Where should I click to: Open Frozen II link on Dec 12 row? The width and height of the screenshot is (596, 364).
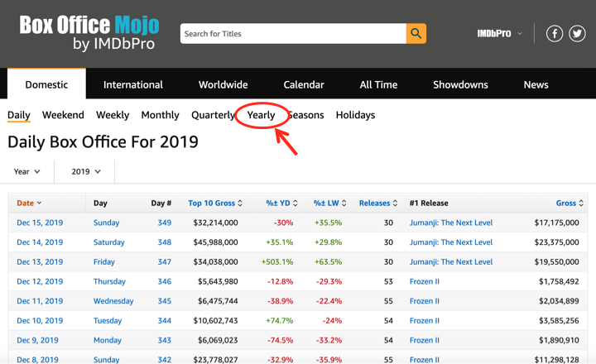[425, 281]
